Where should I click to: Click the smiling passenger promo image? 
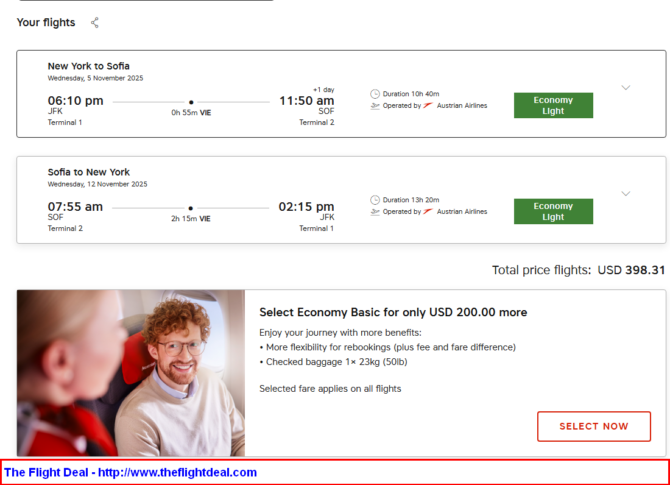(130, 373)
